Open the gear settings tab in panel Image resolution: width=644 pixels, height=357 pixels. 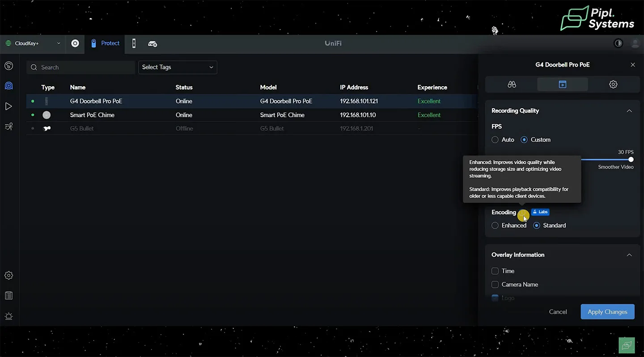pos(613,84)
